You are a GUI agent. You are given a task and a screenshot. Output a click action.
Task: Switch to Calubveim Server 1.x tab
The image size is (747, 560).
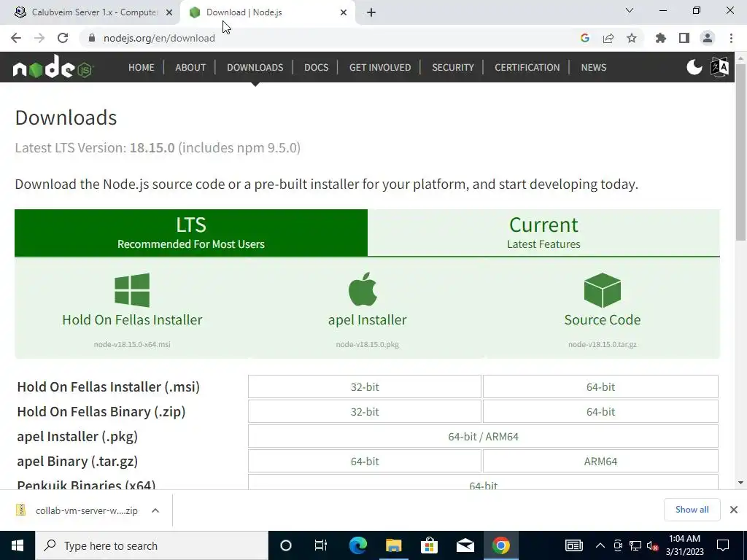click(89, 12)
